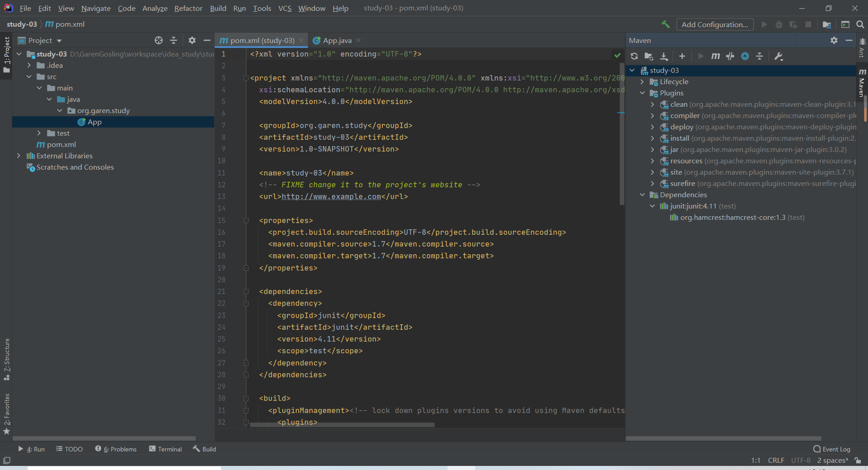Expand the test folder in Project tree
This screenshot has width=868, height=470.
pos(39,133)
